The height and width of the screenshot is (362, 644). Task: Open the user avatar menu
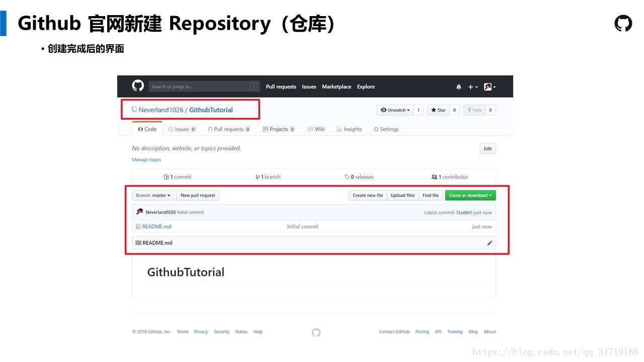(490, 87)
